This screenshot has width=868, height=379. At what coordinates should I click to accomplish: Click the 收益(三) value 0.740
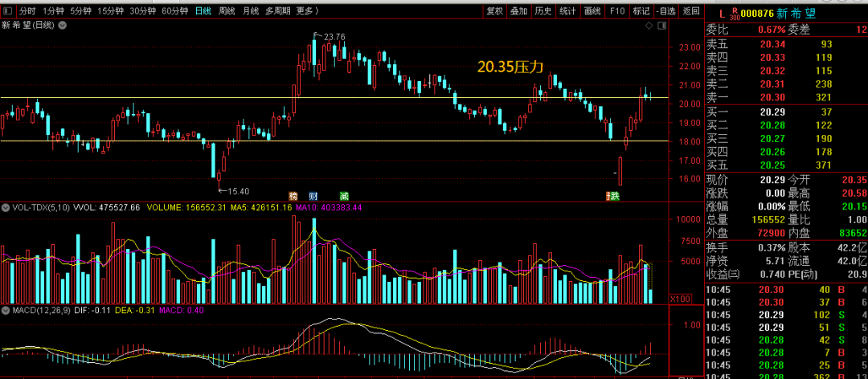(x=774, y=274)
